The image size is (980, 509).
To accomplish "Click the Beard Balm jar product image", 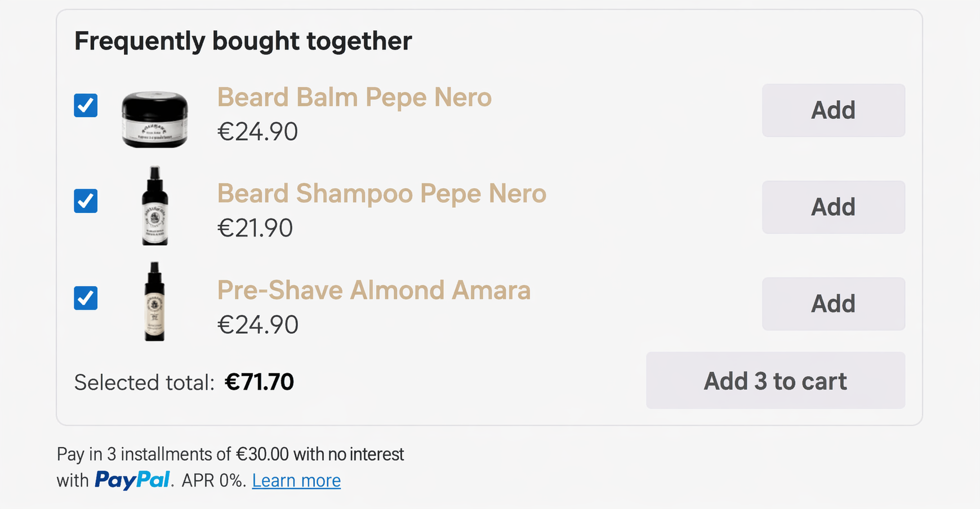I will point(155,120).
